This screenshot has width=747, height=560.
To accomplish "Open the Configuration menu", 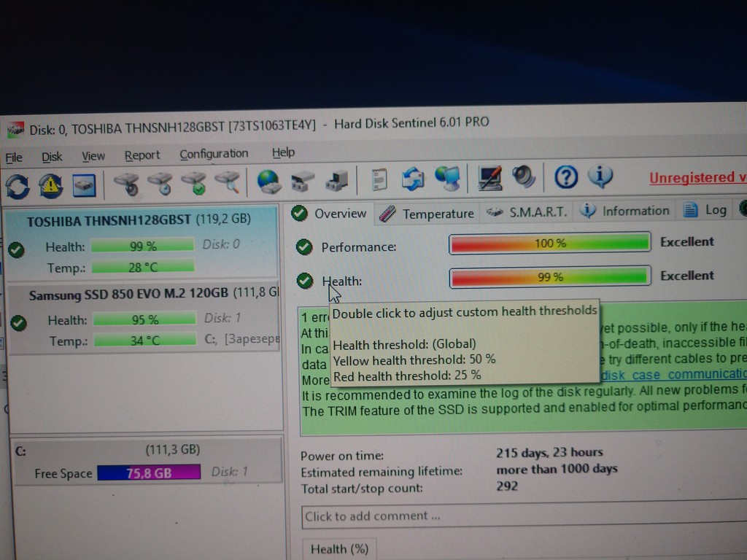I will [x=214, y=154].
